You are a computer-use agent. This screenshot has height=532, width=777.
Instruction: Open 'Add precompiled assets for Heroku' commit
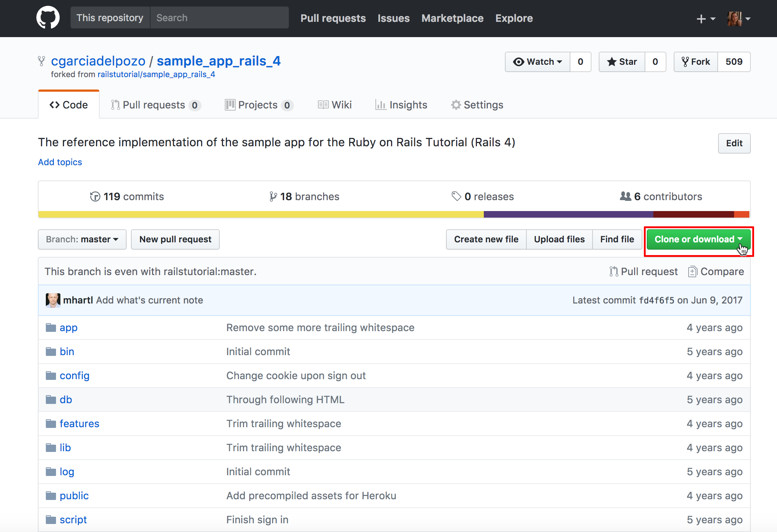point(311,496)
